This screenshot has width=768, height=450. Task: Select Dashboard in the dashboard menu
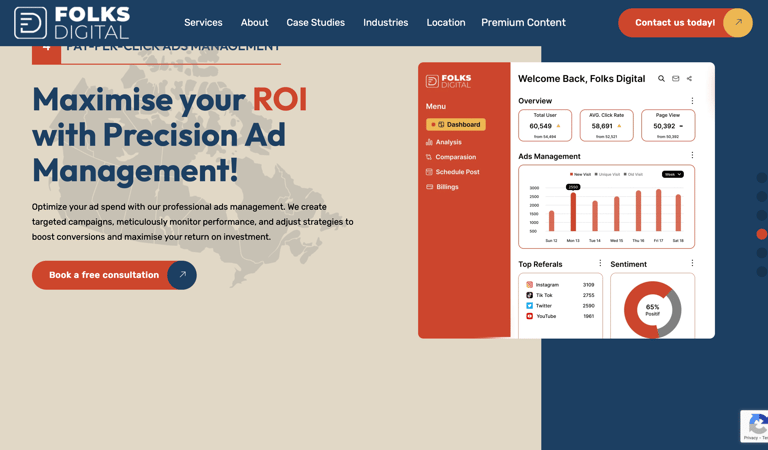[456, 124]
